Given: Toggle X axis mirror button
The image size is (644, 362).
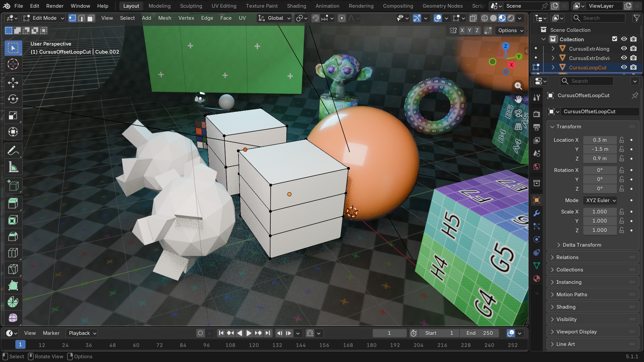Looking at the screenshot, I should [x=462, y=31].
